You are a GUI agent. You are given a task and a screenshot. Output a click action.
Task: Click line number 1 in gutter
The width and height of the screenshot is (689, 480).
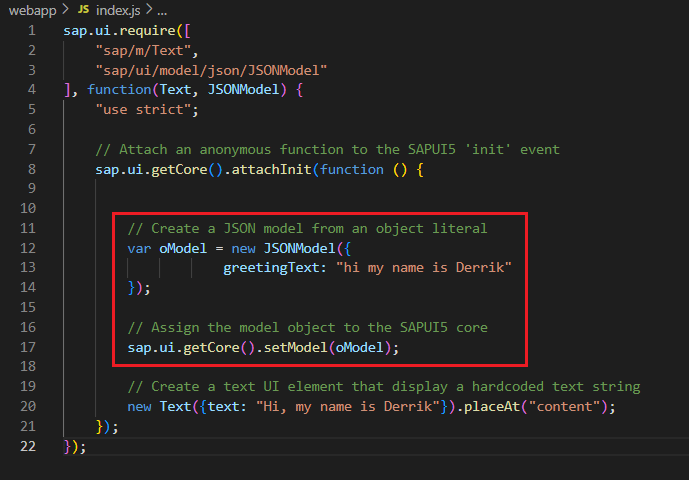point(32,30)
